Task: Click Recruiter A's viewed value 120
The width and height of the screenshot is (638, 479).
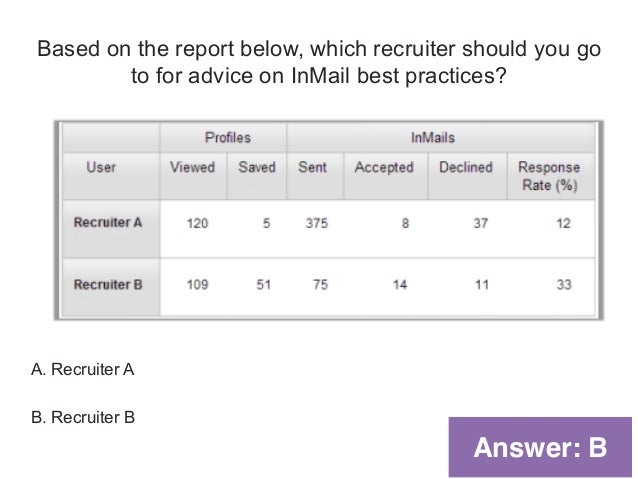Action: pos(197,224)
